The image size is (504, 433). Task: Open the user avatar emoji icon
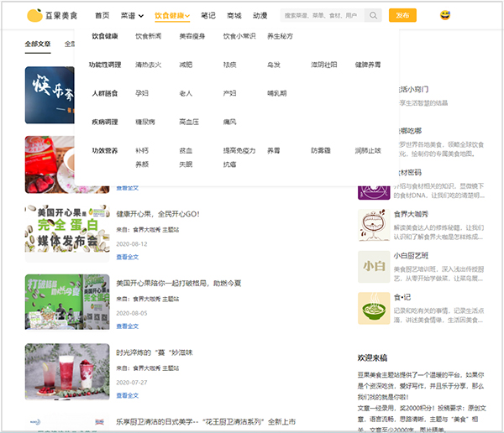click(x=445, y=15)
